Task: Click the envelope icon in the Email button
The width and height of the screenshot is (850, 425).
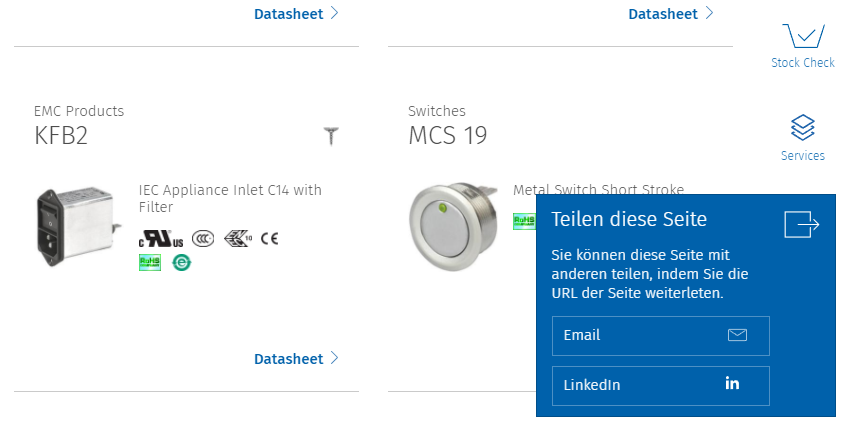Action: (x=737, y=335)
